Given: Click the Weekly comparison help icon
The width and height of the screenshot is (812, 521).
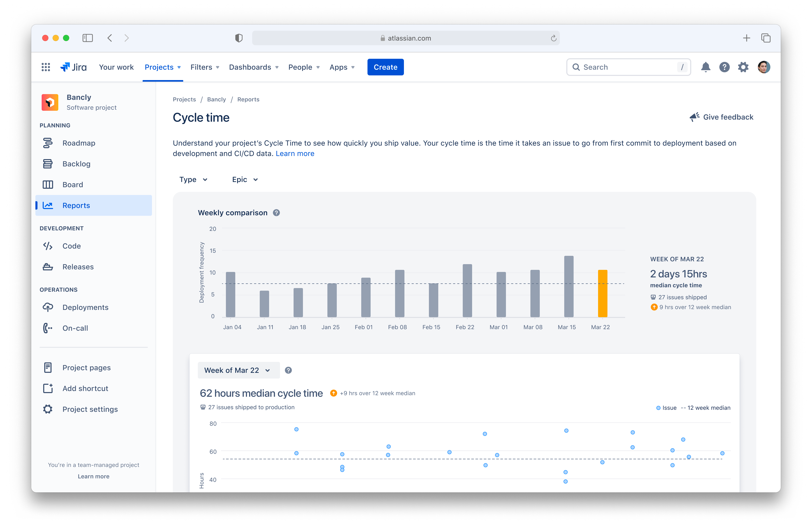Looking at the screenshot, I should pos(276,213).
